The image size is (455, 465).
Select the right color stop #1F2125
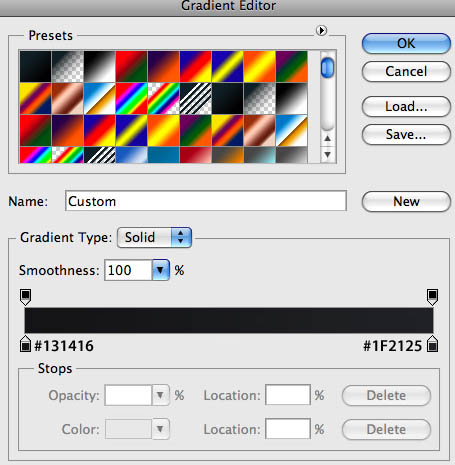432,344
